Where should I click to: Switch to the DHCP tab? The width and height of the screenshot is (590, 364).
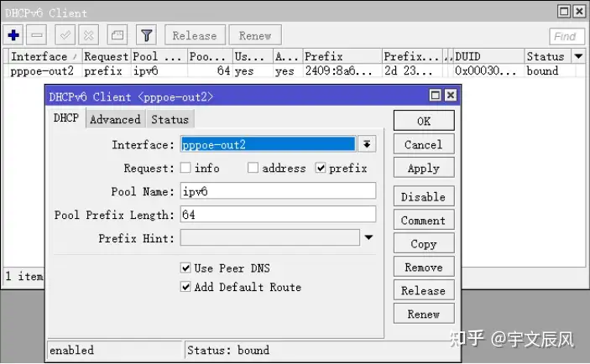pos(66,118)
